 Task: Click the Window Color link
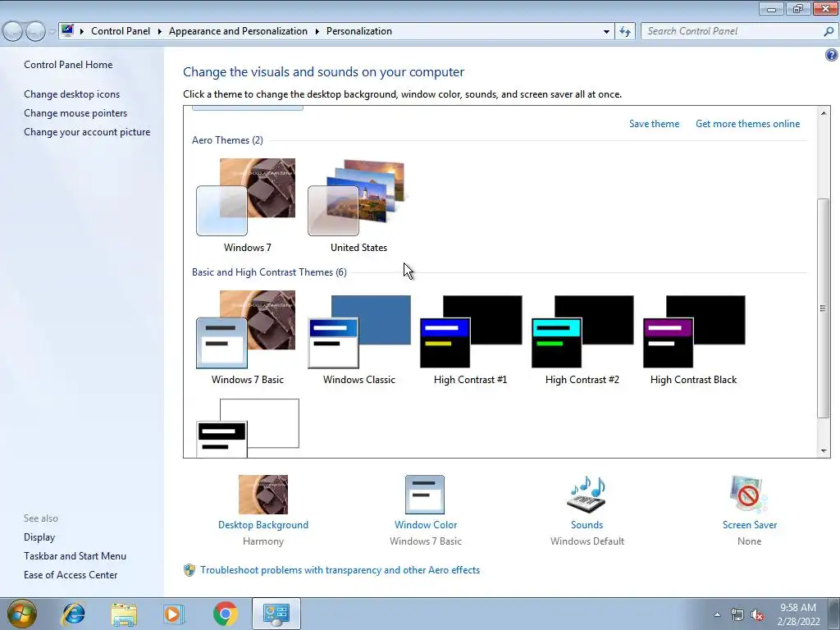click(426, 525)
